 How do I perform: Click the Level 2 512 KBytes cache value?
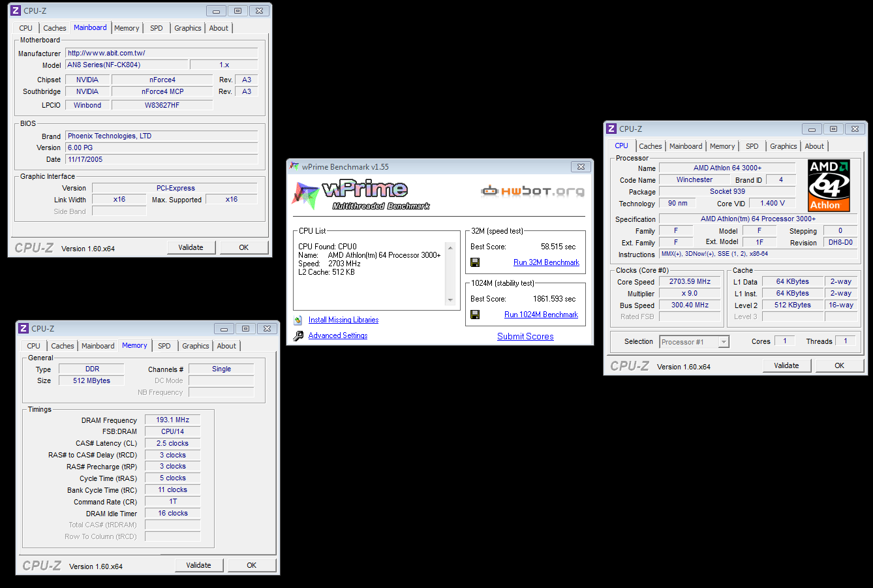(793, 305)
